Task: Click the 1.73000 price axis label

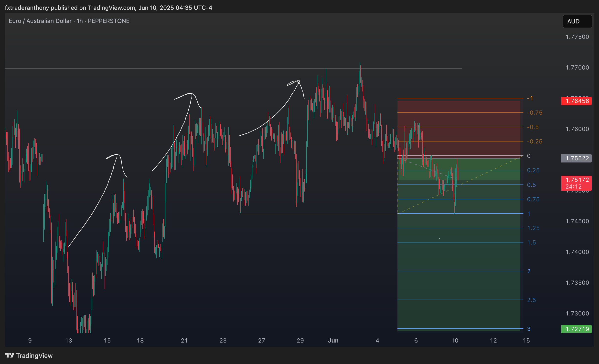Action: click(577, 313)
